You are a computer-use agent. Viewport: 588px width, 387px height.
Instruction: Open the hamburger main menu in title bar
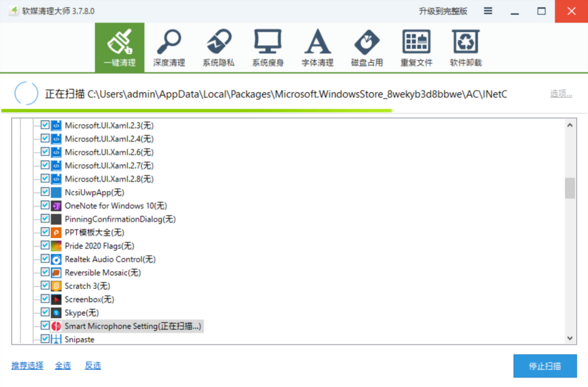[488, 11]
